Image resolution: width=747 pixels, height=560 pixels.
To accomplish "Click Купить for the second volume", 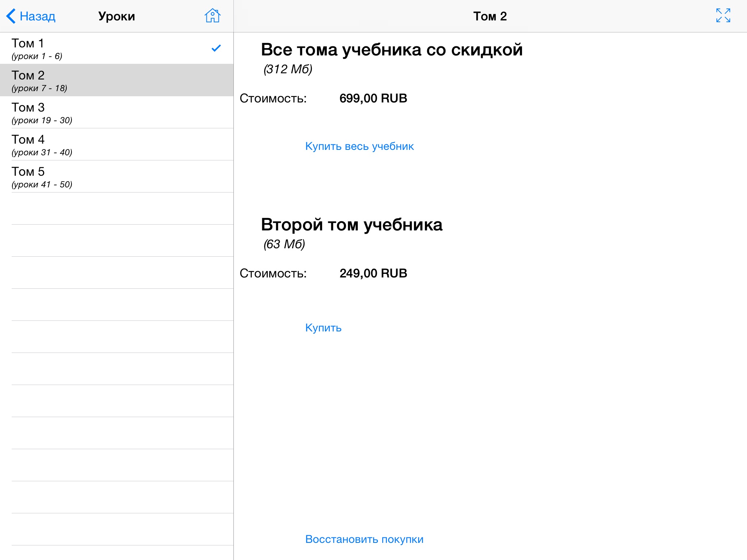I will tap(323, 328).
